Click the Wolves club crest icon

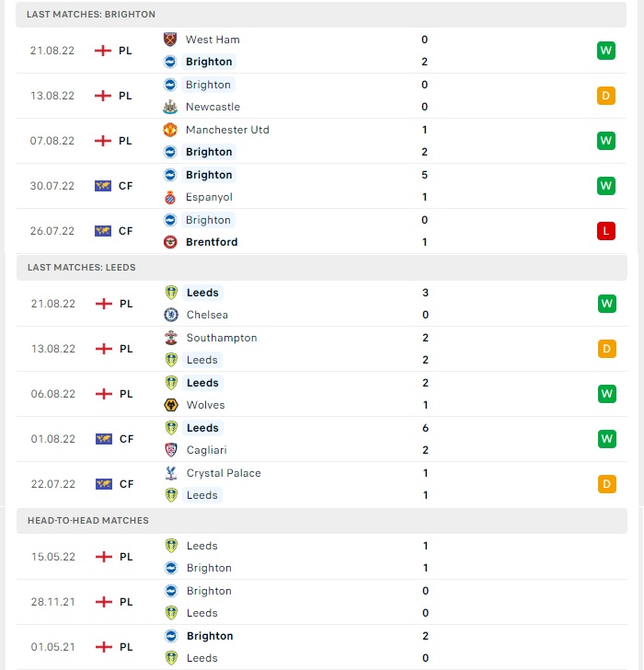coord(171,405)
